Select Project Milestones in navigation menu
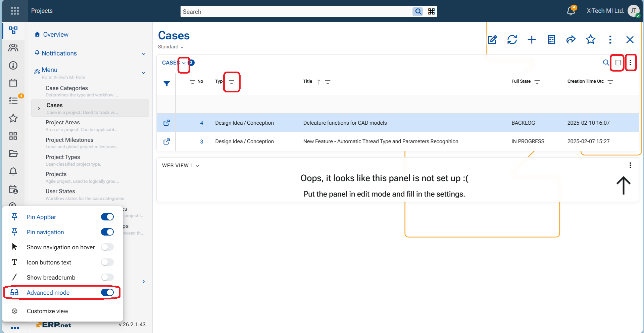This screenshot has width=644, height=333. (69, 140)
